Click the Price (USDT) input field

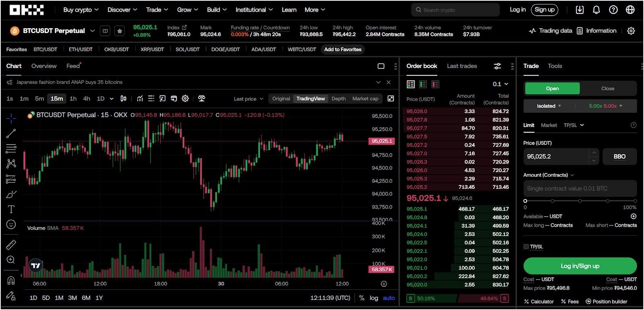[555, 157]
